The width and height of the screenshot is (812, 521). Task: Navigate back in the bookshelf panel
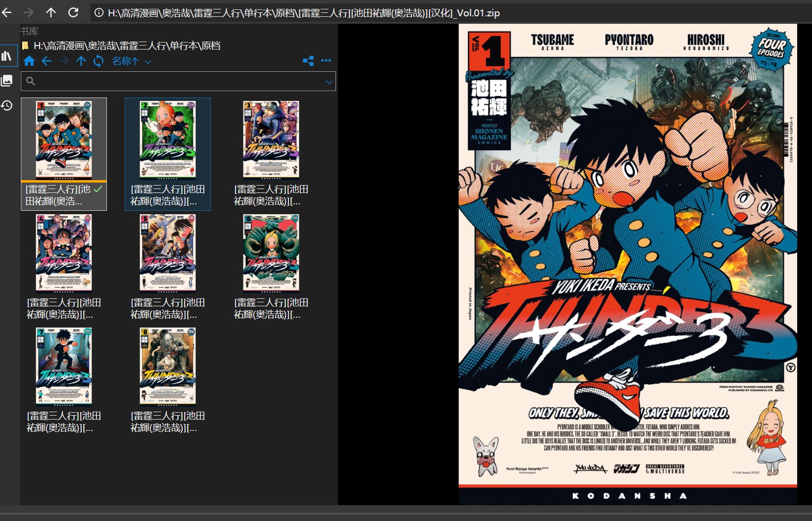coord(47,61)
